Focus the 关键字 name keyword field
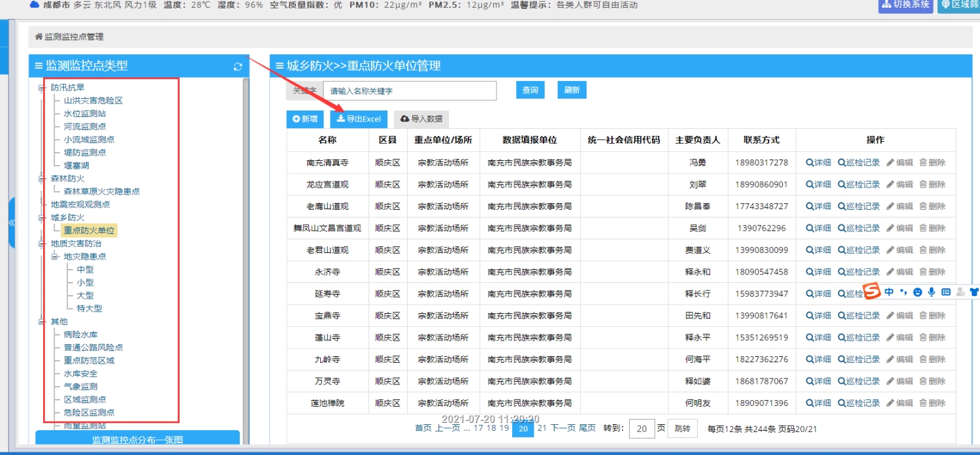This screenshot has width=980, height=455. [x=410, y=91]
